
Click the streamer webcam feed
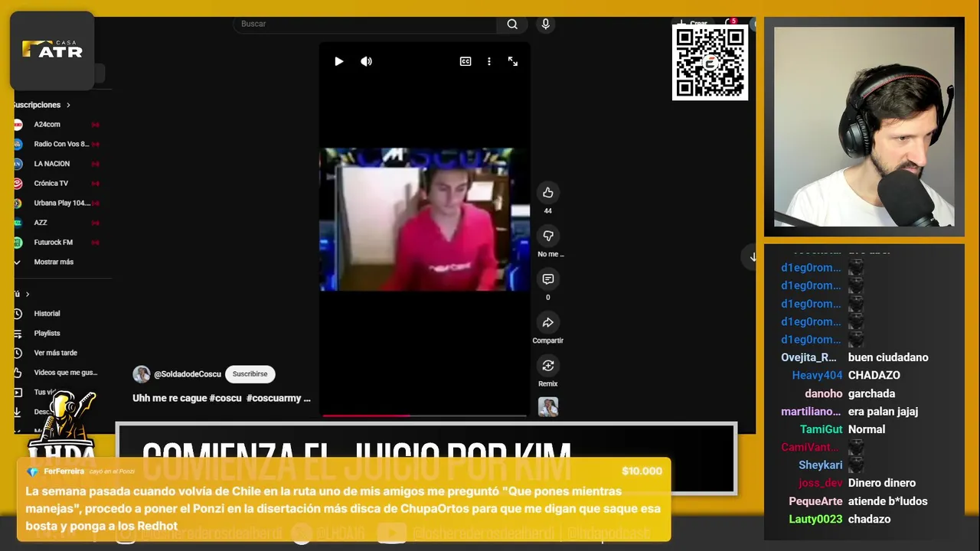click(x=864, y=127)
